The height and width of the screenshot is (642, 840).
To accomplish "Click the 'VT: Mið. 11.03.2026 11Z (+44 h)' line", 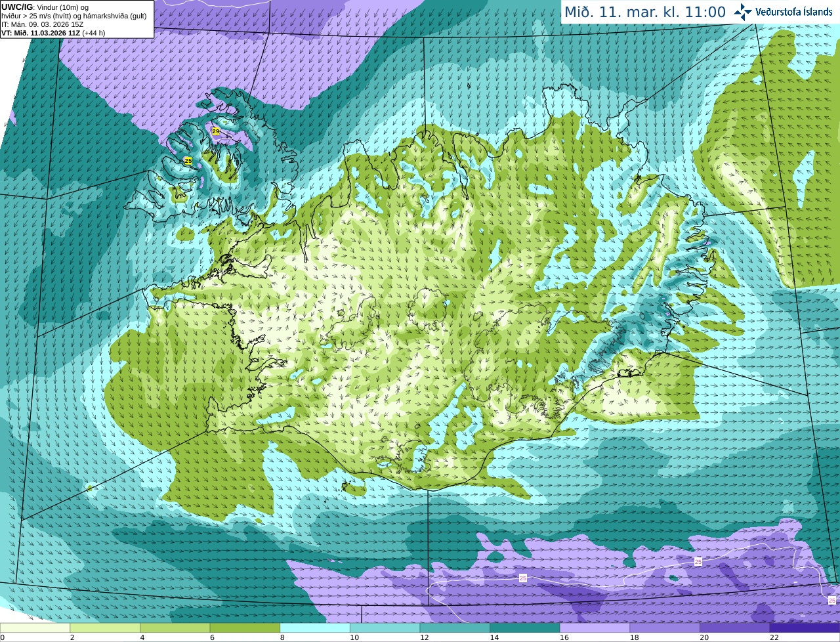I will click(53, 33).
